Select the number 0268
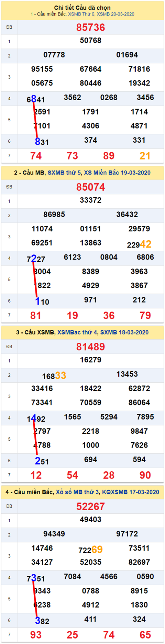Screen dimensions: 165x644 [x=109, y=98]
